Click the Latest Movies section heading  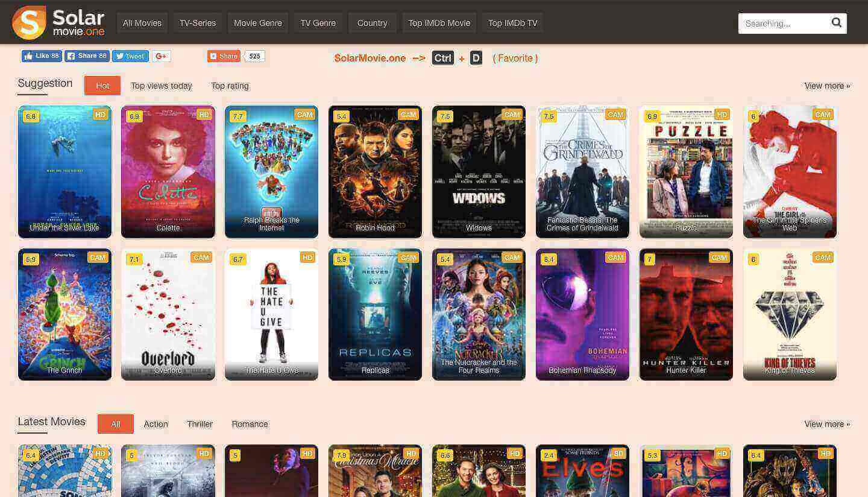point(52,422)
